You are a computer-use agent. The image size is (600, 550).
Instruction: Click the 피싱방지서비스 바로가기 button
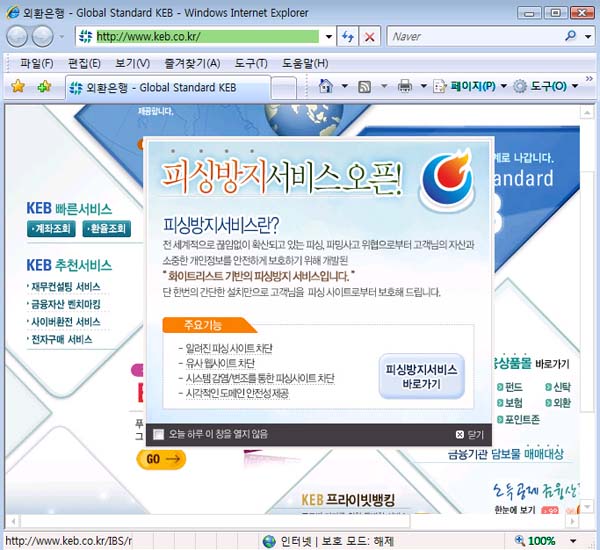(x=421, y=376)
